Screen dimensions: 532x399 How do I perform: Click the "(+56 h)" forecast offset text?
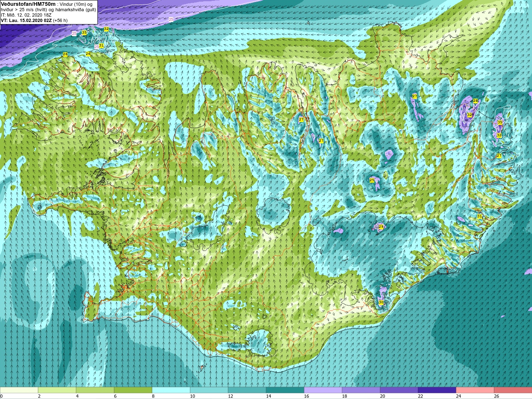click(60, 20)
